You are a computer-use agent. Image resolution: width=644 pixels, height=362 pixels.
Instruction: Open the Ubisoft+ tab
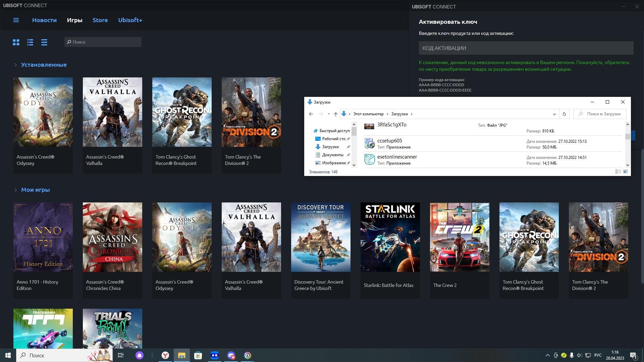pos(130,20)
